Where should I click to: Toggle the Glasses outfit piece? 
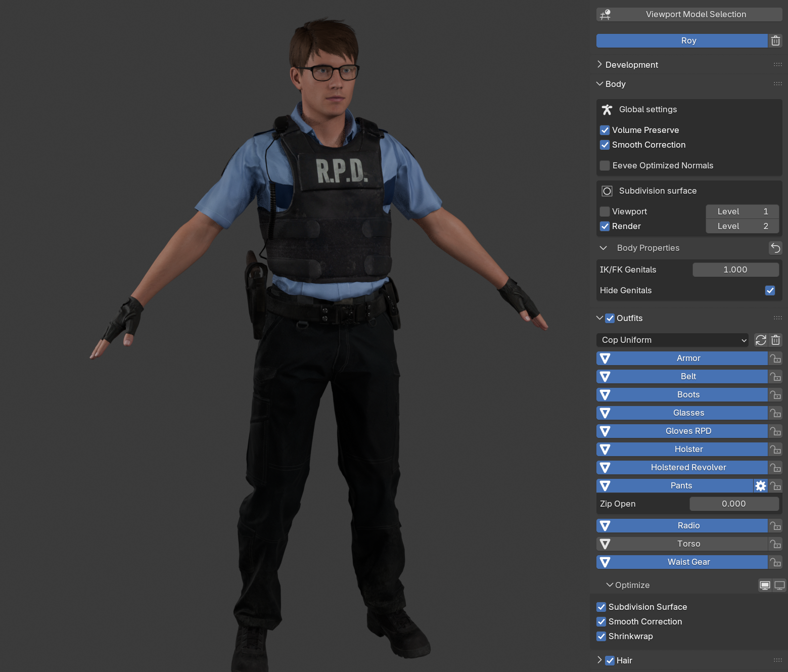682,413
